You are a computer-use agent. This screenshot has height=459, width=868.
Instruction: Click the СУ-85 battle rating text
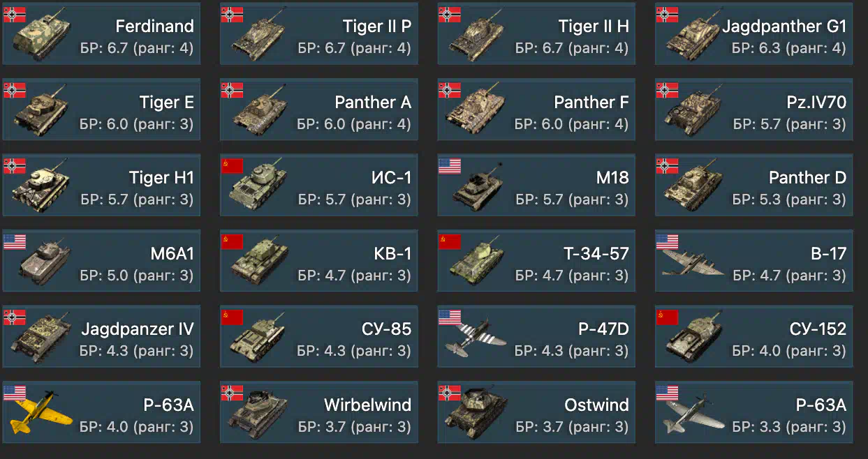click(x=355, y=350)
